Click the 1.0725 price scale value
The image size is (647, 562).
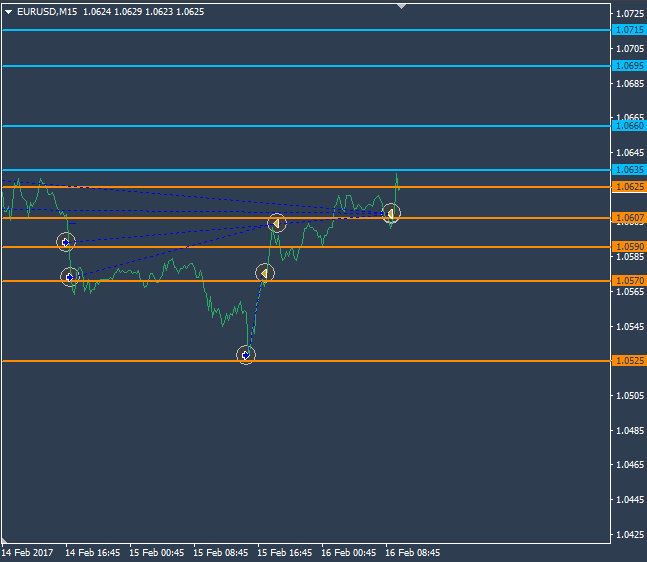click(630, 14)
